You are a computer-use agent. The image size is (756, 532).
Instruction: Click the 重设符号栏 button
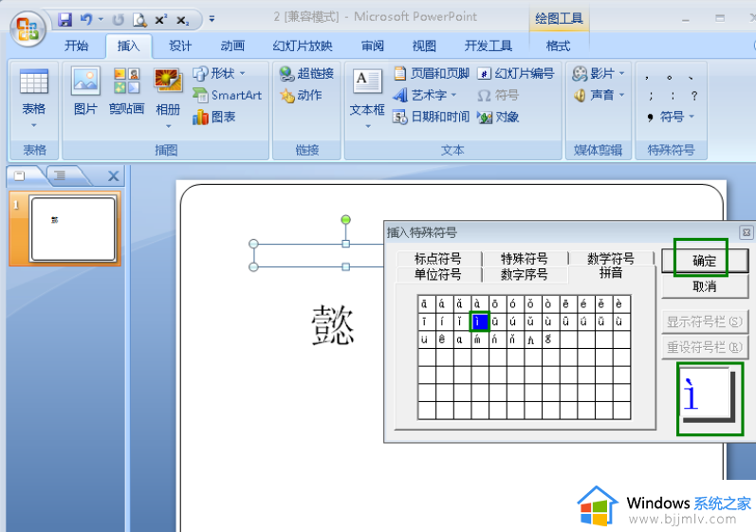tap(705, 347)
